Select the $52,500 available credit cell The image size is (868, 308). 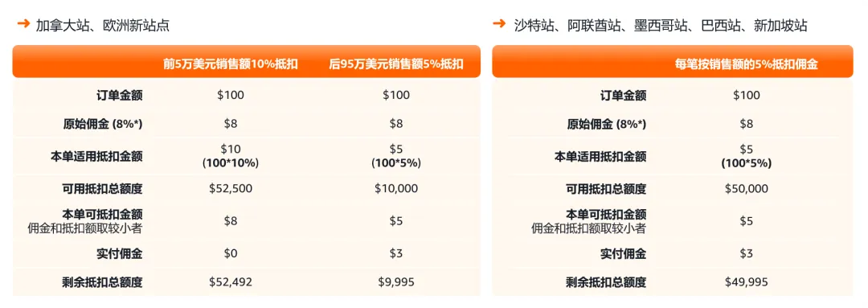231,188
